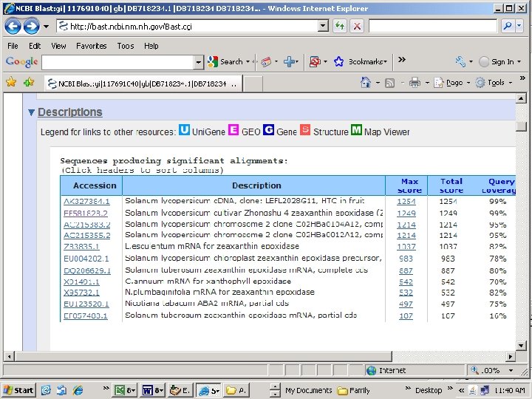The height and width of the screenshot is (399, 532).
Task: Sort results by Max score header
Action: click(x=409, y=185)
